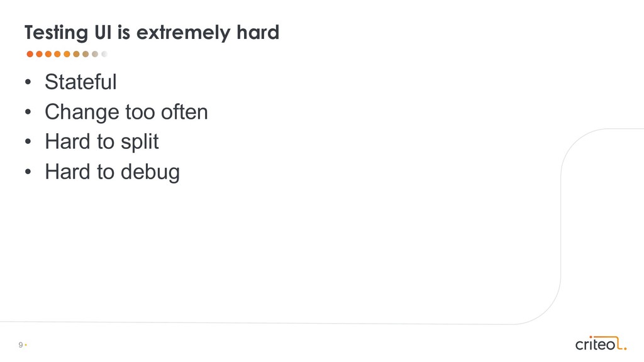Click the middle fifth dot in the dotted row
Viewport: 644px width, 362px height.
click(x=67, y=54)
